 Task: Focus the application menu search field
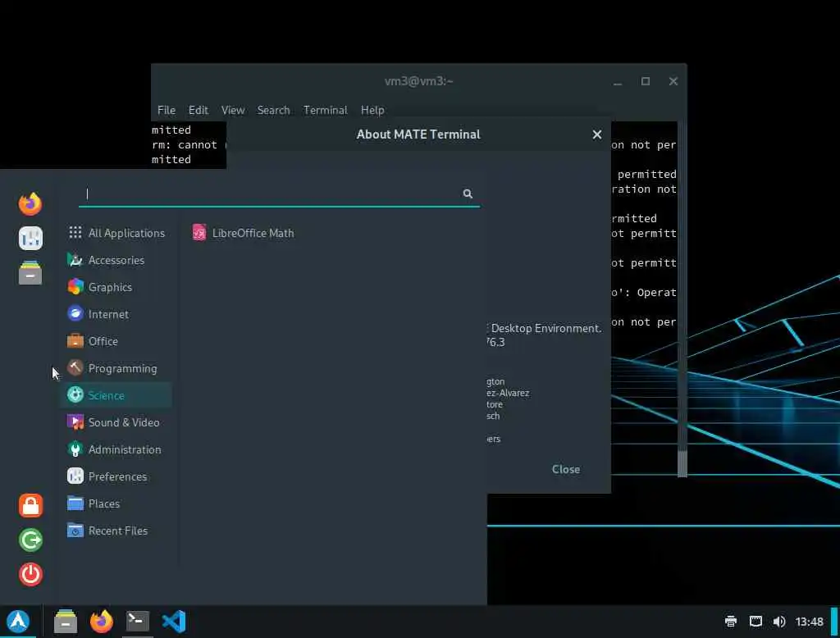pyautogui.click(x=279, y=194)
